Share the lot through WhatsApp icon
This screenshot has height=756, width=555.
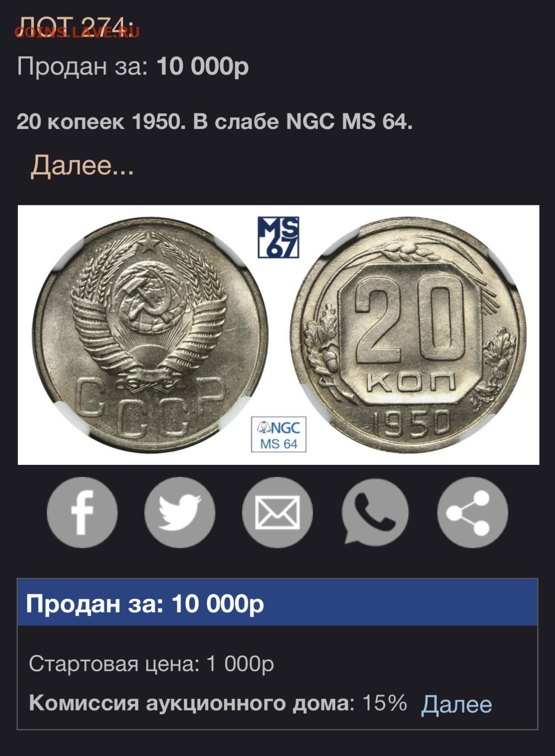[375, 512]
